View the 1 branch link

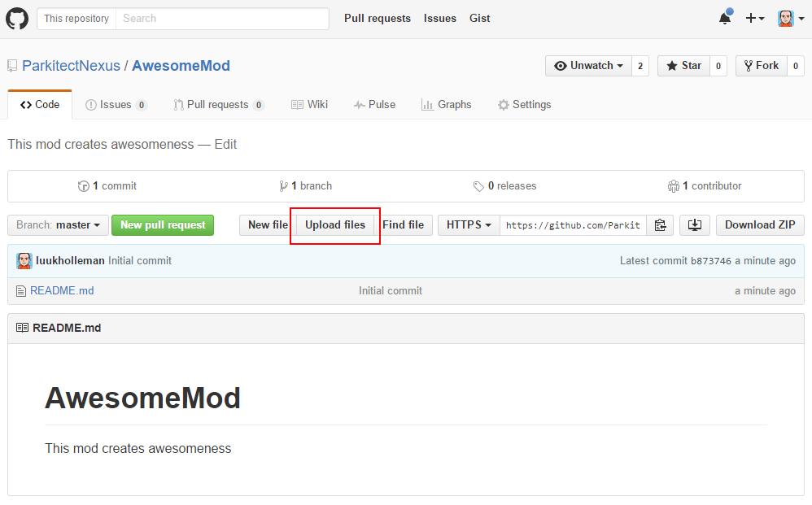(x=306, y=185)
